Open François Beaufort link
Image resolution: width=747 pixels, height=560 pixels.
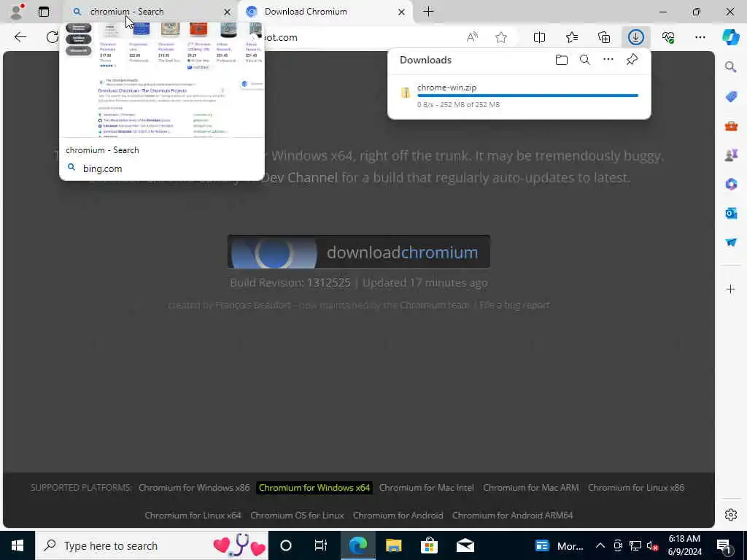253,306
